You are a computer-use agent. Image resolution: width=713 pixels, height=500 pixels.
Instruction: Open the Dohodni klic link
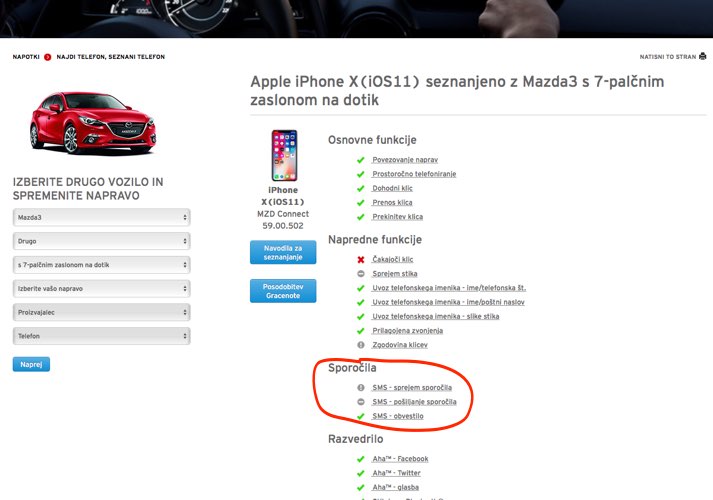pyautogui.click(x=392, y=188)
